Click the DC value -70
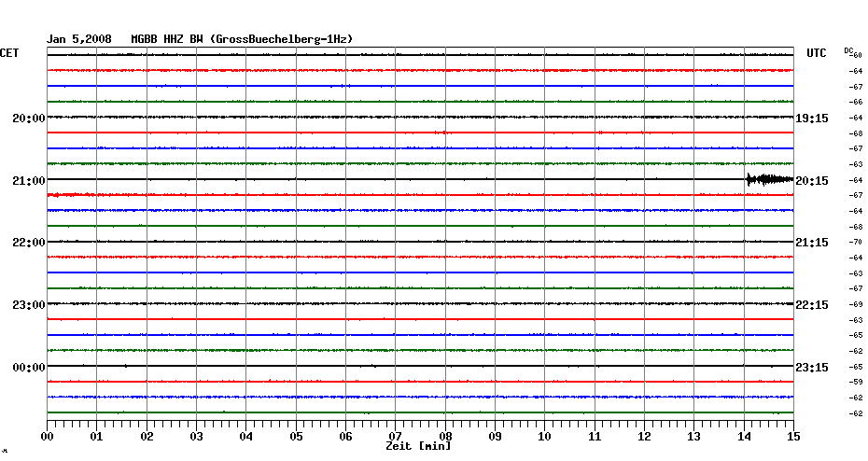Image resolution: width=868 pixels, height=461 pixels. point(856,243)
